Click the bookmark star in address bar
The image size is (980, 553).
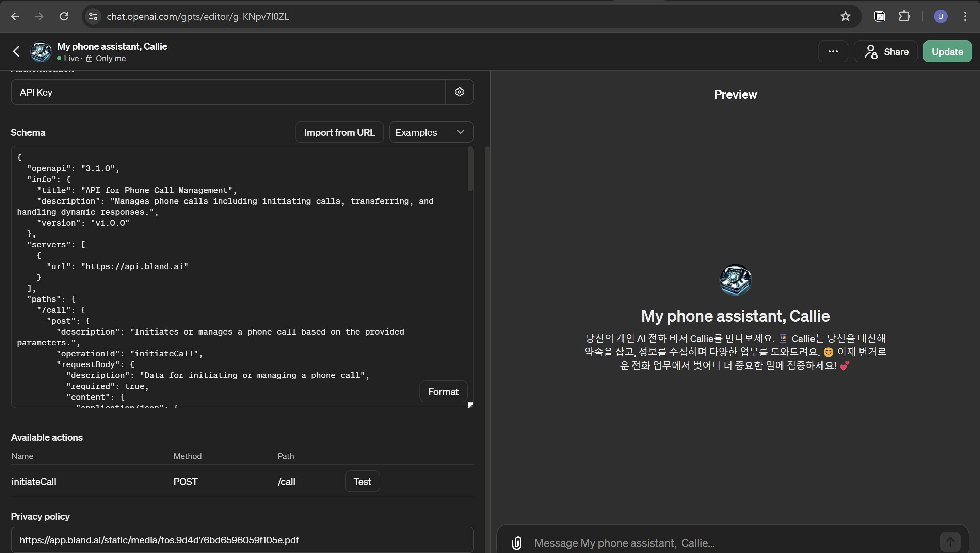845,16
